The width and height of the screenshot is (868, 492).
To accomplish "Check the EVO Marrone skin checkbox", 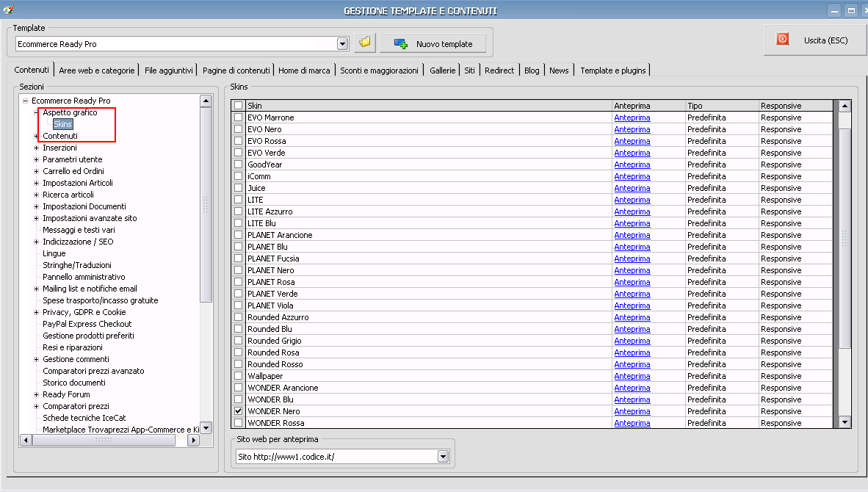I will coord(238,117).
